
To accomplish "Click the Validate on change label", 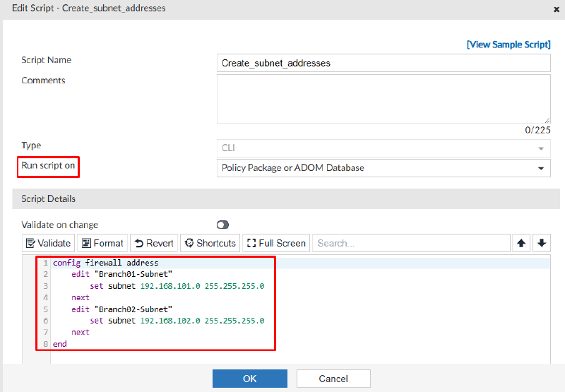I will coord(60,225).
